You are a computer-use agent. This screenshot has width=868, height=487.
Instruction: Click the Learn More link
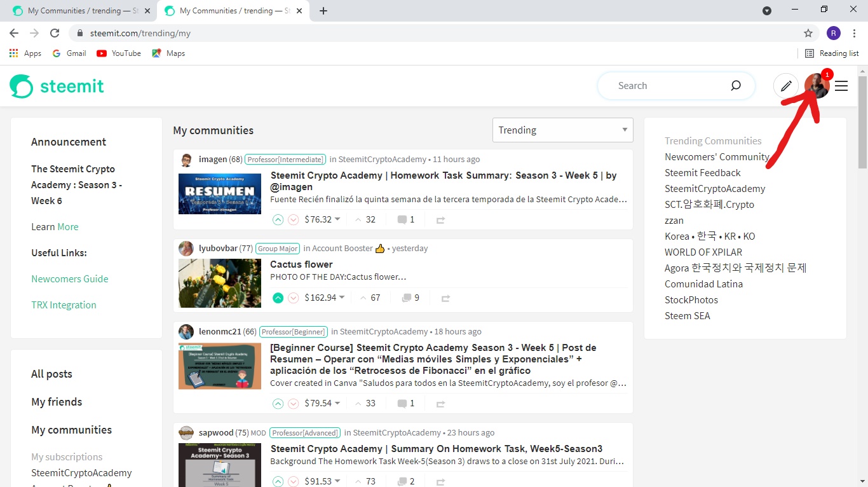[x=68, y=227]
